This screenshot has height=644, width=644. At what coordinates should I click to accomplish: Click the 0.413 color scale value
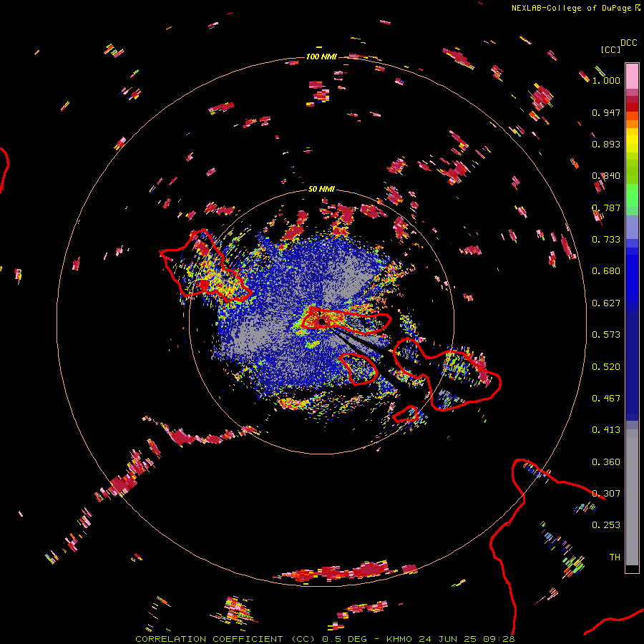coord(606,429)
